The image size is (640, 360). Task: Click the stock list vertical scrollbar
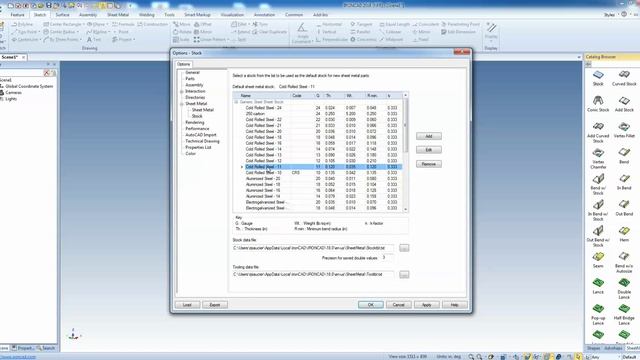(405, 152)
